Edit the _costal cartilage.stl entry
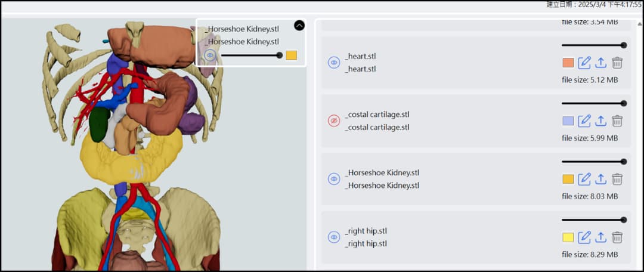The image size is (644, 272). pyautogui.click(x=584, y=121)
